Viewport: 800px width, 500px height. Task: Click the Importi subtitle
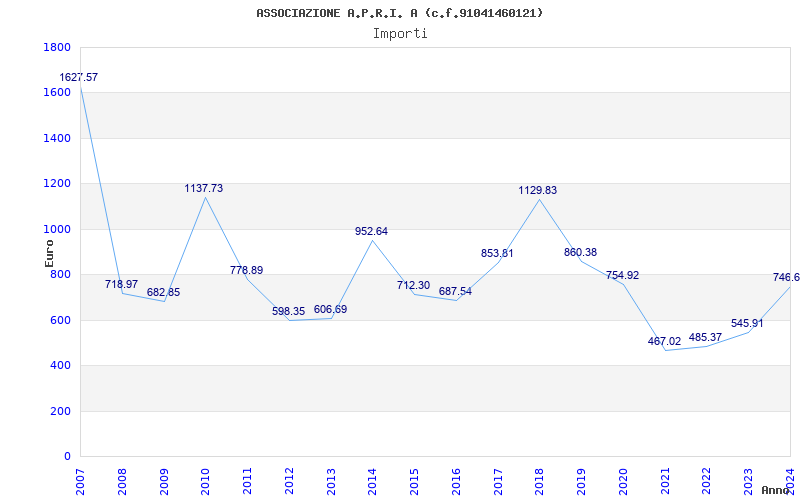click(x=400, y=34)
